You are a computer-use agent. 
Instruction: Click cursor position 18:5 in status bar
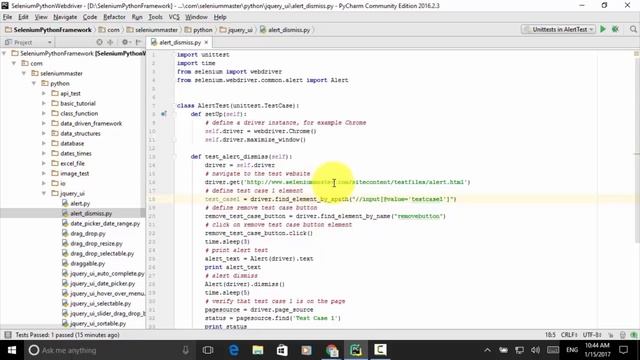(550, 335)
